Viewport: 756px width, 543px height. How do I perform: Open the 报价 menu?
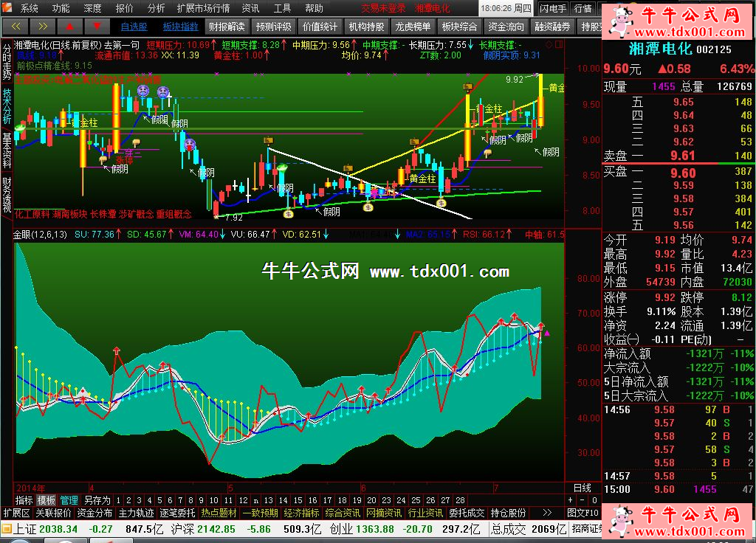tap(124, 8)
